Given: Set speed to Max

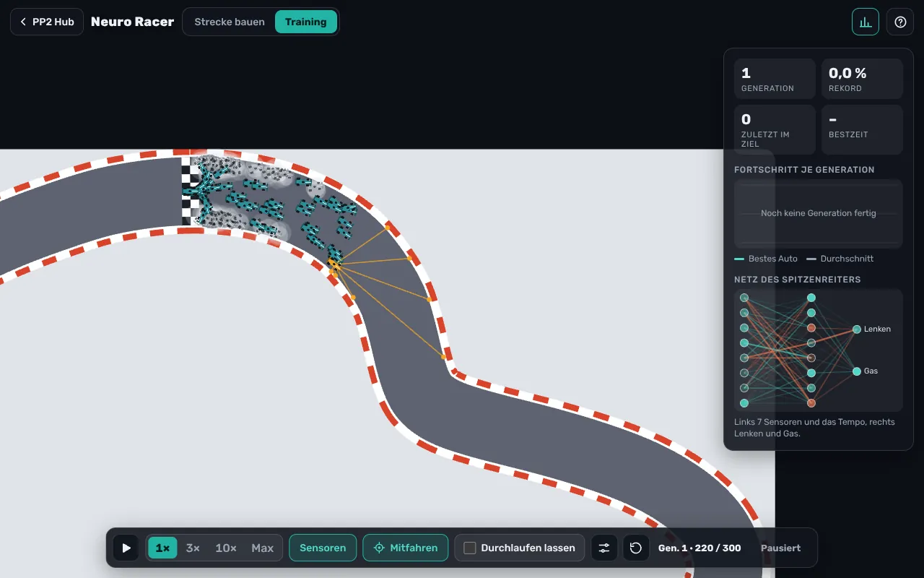Looking at the screenshot, I should [x=262, y=548].
